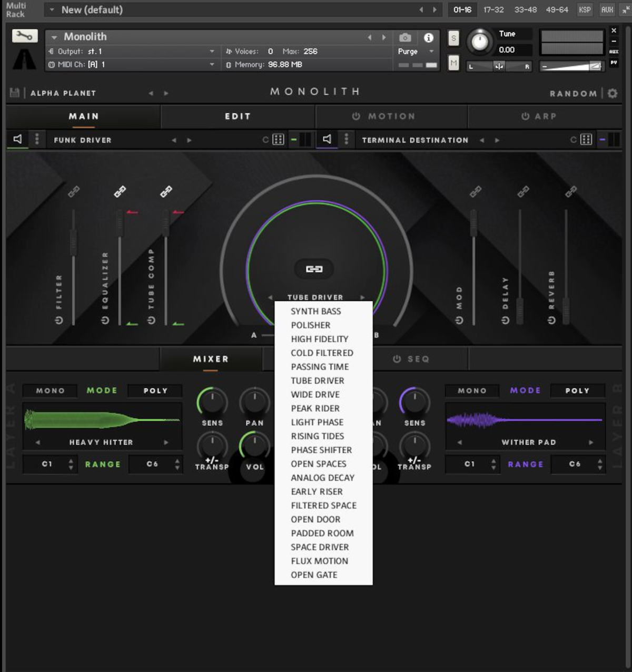Click the RANDOM button
Viewport: 632px width, 672px height.
[x=574, y=93]
